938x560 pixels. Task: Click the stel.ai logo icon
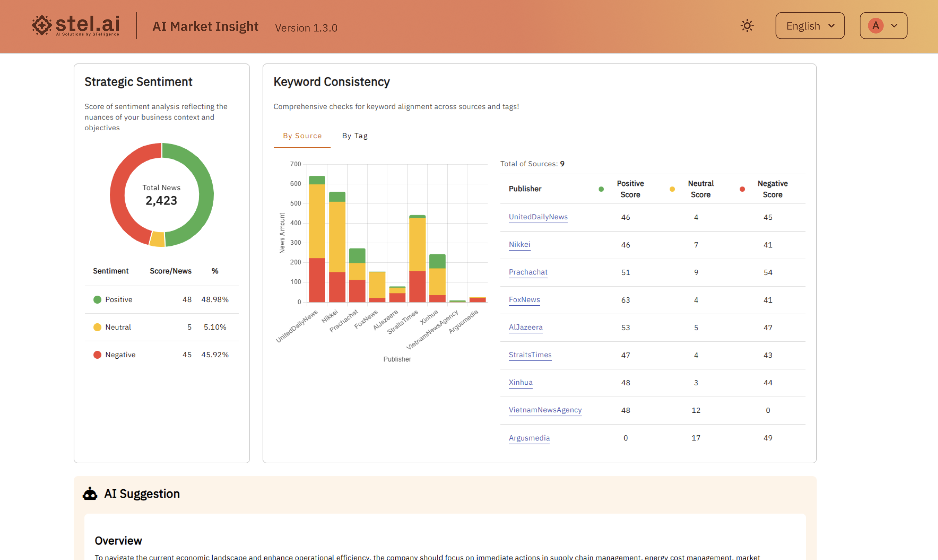(x=42, y=25)
